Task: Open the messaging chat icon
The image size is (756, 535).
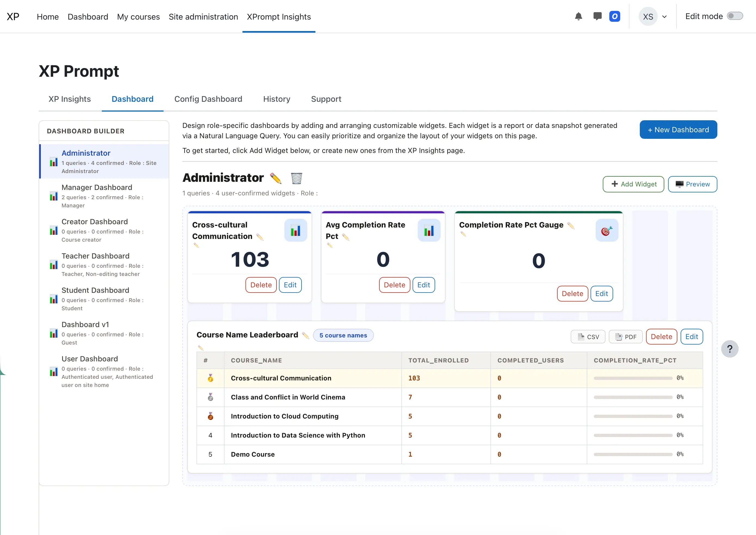Action: (x=597, y=17)
